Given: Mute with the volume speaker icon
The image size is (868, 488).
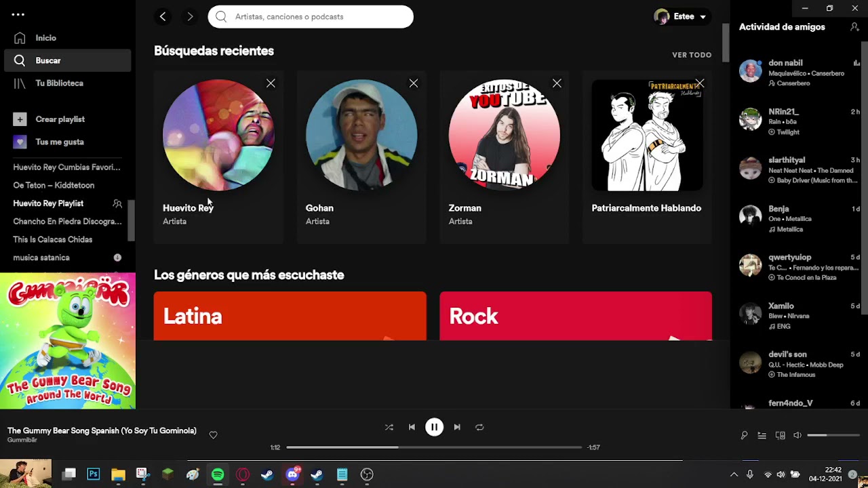Looking at the screenshot, I should coord(797,435).
